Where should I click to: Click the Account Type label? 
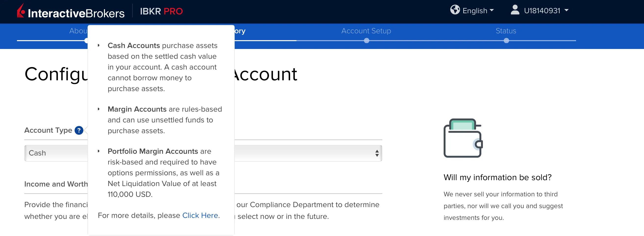48,130
